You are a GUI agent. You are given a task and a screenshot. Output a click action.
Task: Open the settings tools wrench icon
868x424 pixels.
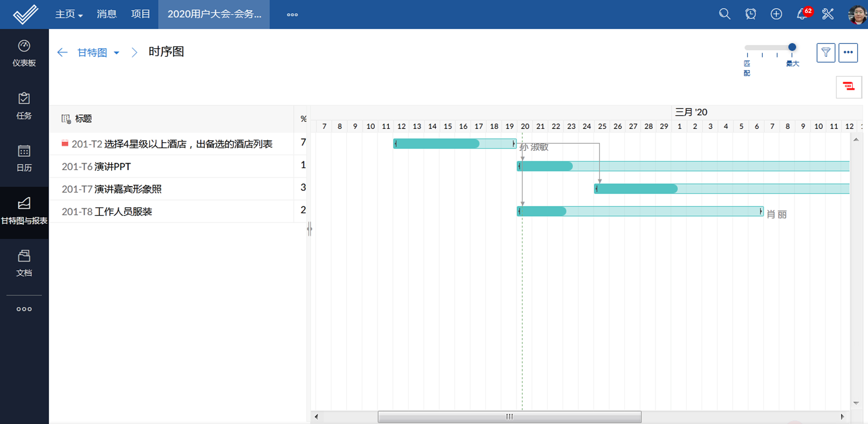(828, 14)
